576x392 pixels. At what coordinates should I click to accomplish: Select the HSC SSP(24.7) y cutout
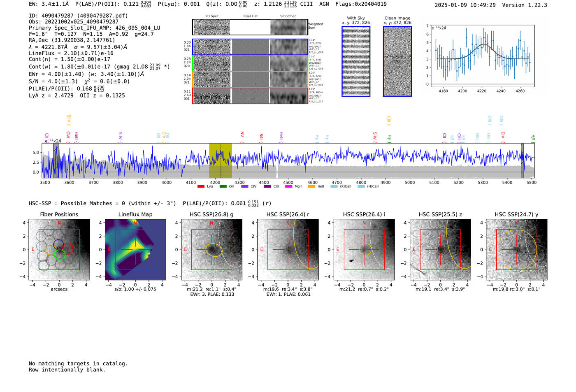[517, 250]
